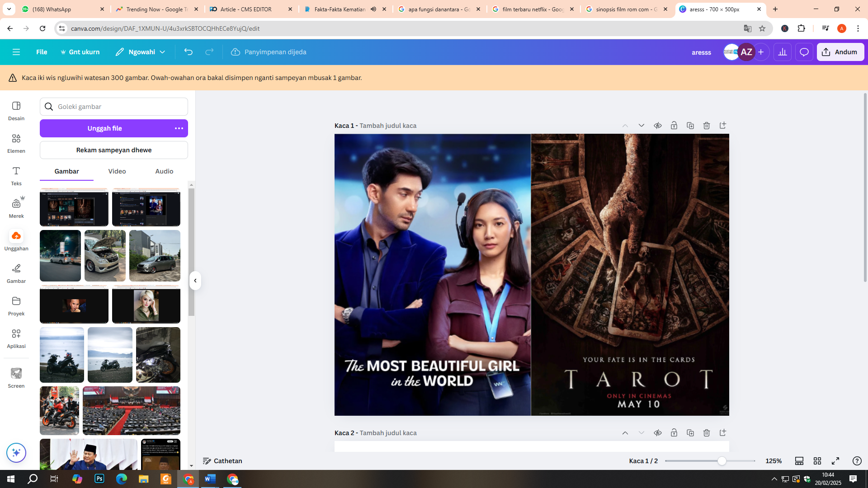Screen dimensions: 868x488
Task: Redo the last undone action
Action: (209, 52)
